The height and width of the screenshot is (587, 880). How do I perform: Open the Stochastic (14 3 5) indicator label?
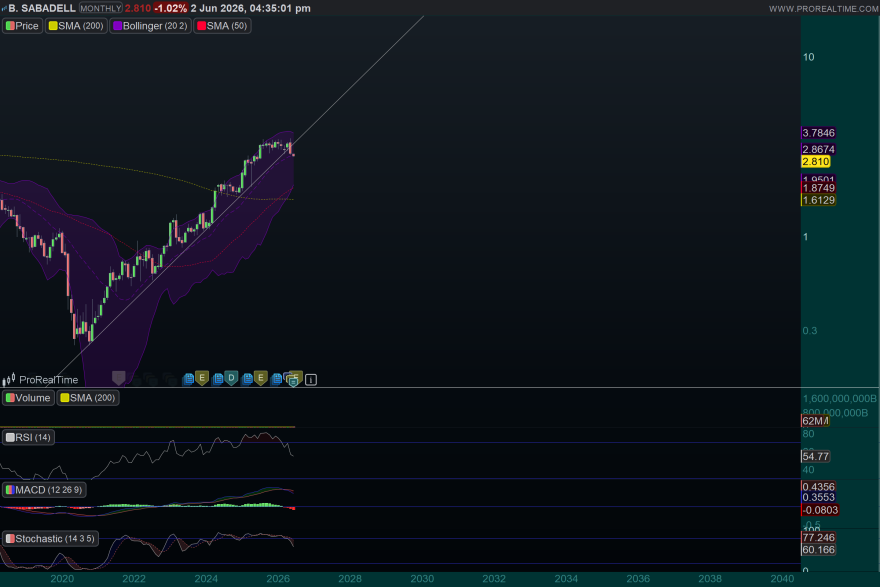click(x=51, y=539)
